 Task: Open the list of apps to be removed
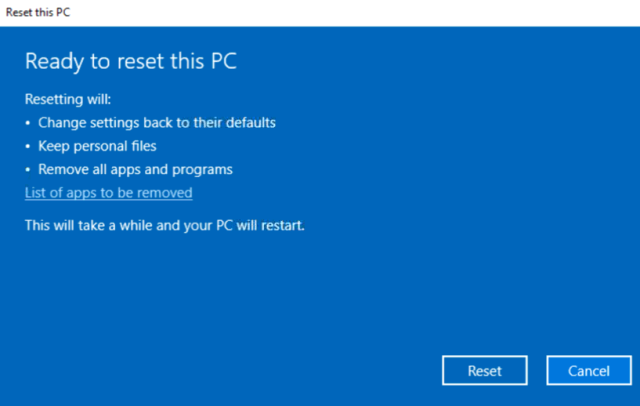(x=108, y=192)
